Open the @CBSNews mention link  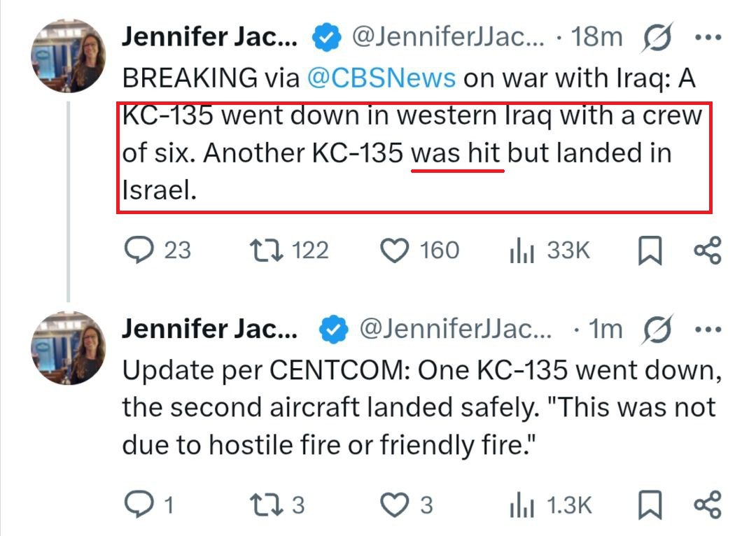(381, 78)
